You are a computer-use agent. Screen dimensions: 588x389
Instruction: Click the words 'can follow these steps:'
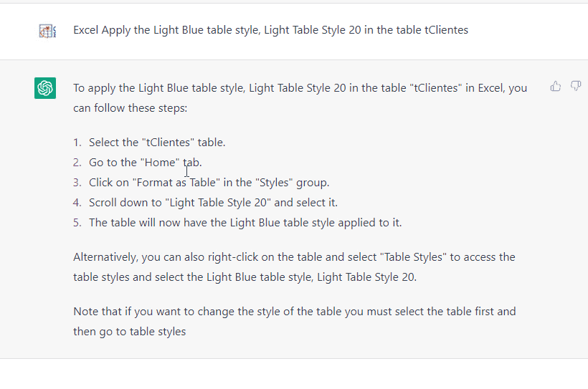click(130, 108)
